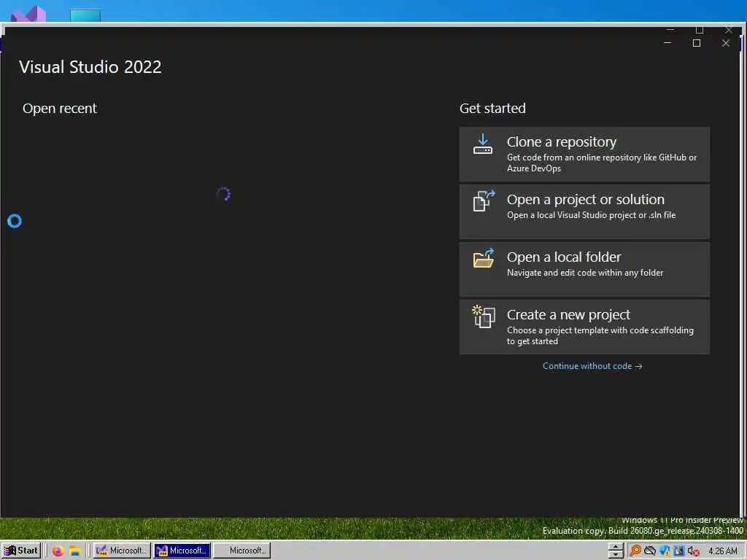Screen dimensions: 747x560
Task: Switch to the unhighlighted Microsoft taskbar button with icon
Action: (122, 551)
